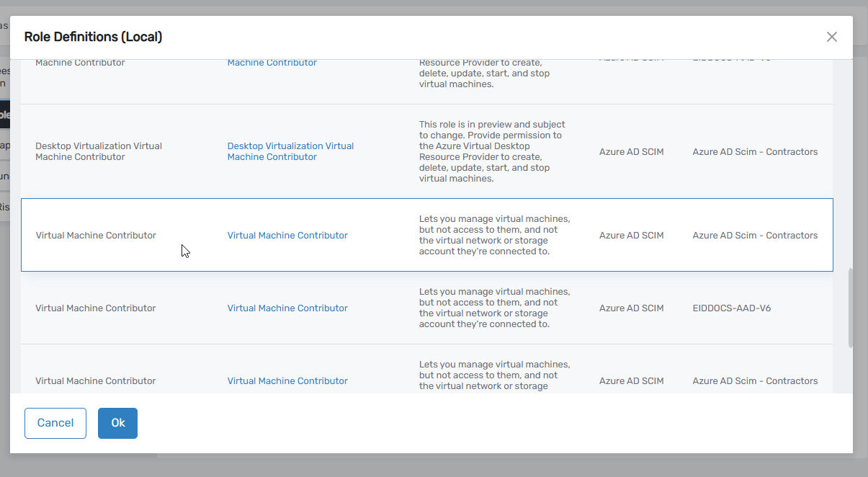Click the dark highlighted sidebar item behind the dialog

[6, 115]
